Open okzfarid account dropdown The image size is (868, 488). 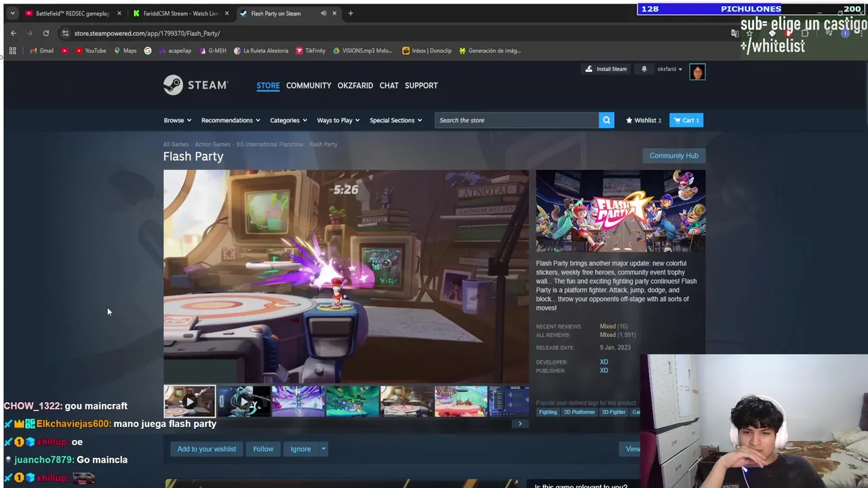click(669, 68)
